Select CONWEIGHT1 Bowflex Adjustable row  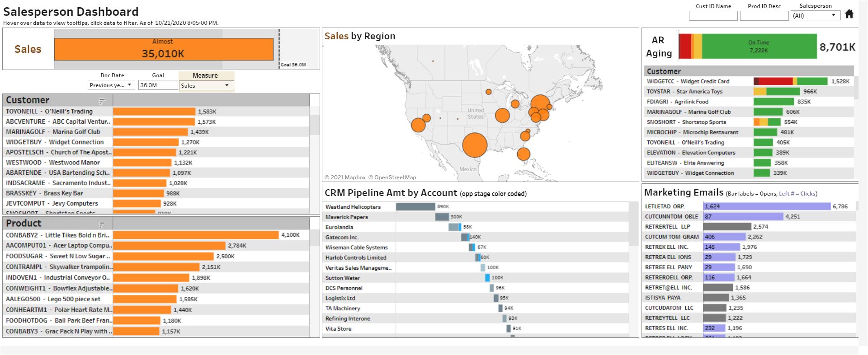156,289
